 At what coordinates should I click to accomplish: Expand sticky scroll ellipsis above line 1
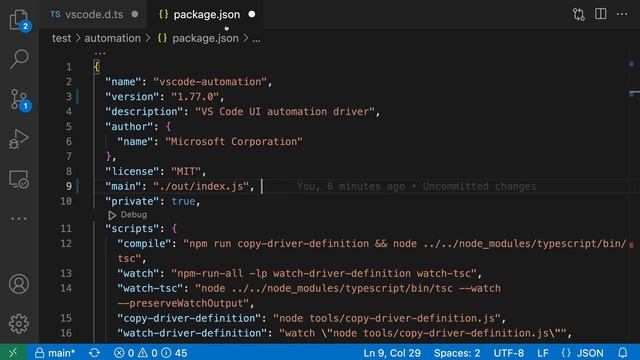pyautogui.click(x=100, y=53)
